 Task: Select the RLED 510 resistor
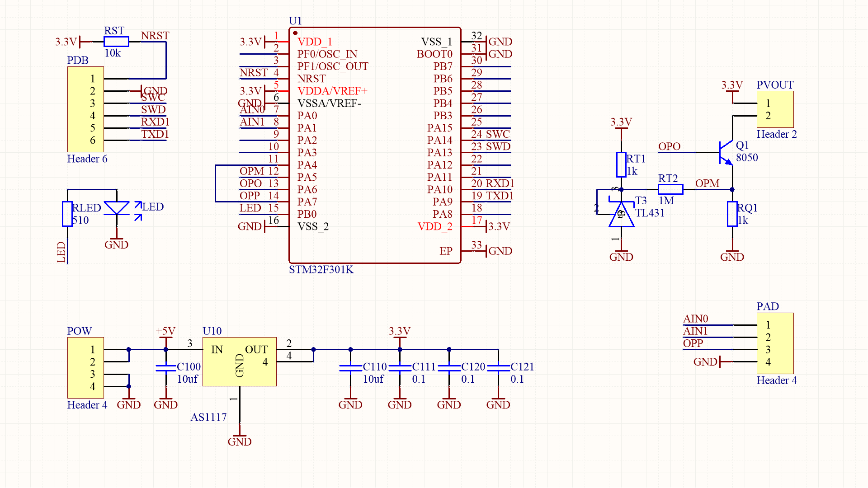(x=67, y=214)
